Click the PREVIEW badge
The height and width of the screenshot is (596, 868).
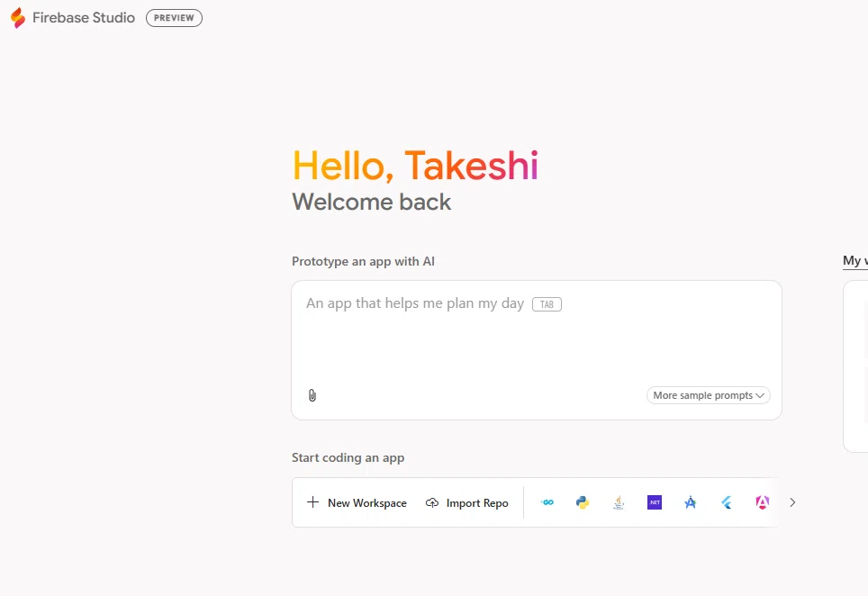tap(174, 18)
